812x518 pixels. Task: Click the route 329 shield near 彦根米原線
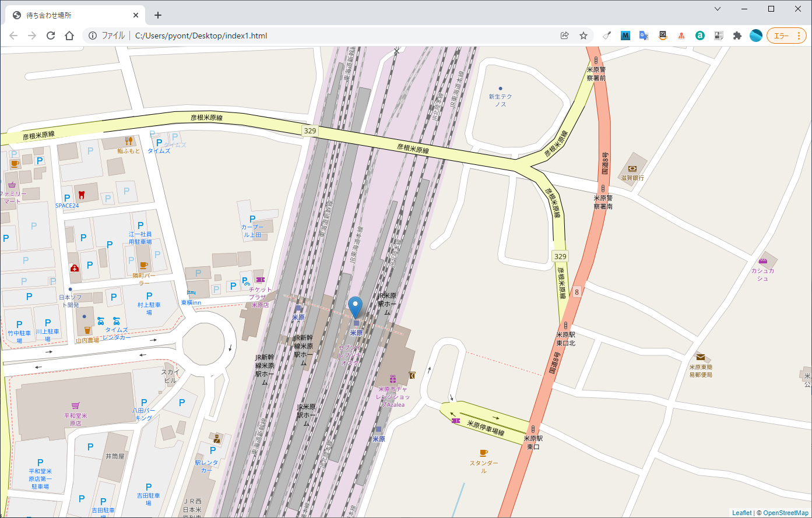click(310, 131)
